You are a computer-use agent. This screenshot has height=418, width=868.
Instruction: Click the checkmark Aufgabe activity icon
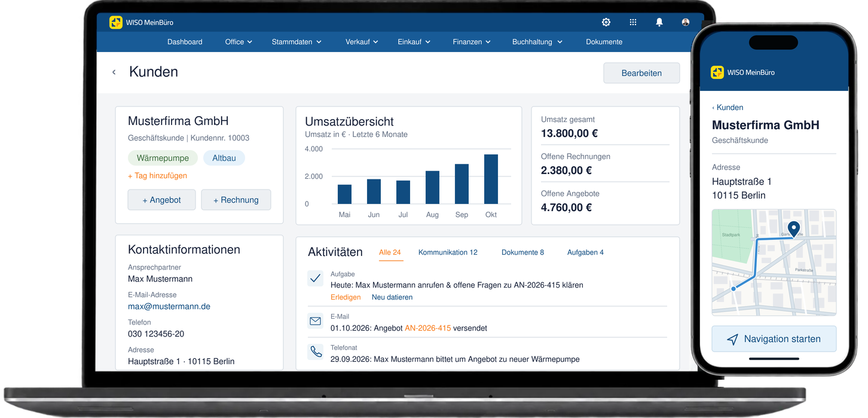click(x=315, y=278)
